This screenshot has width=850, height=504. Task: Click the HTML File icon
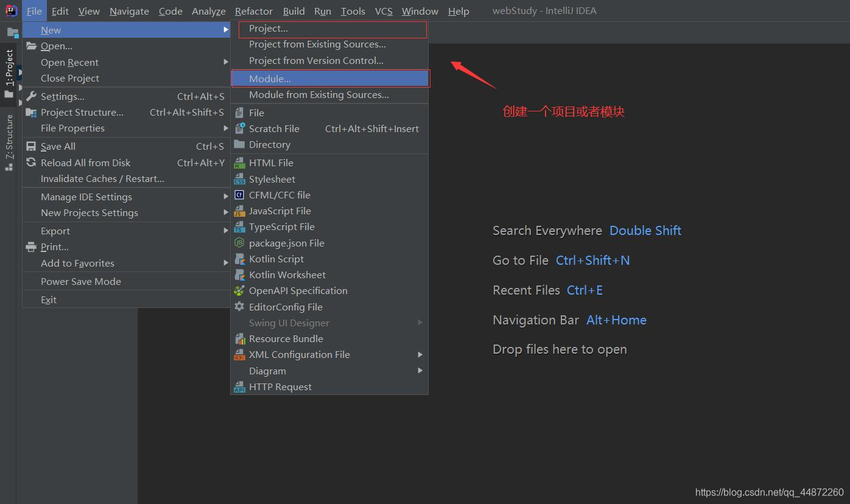tap(239, 163)
